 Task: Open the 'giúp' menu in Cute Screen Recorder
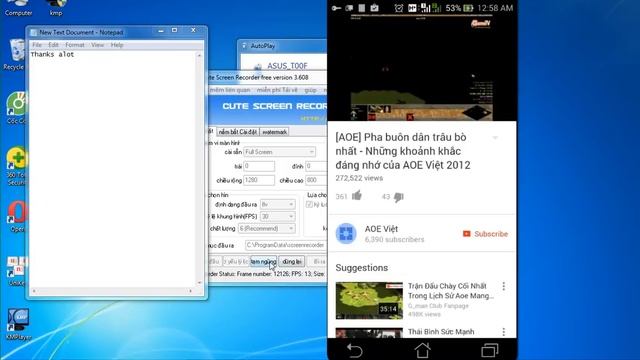click(310, 90)
